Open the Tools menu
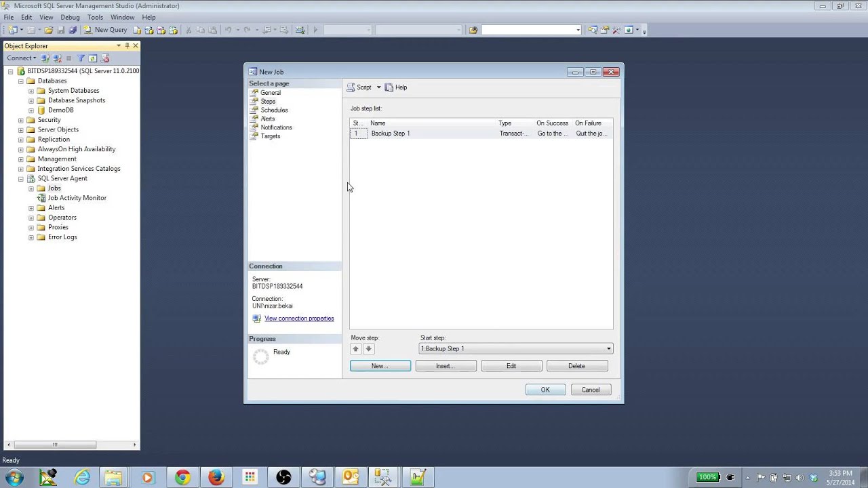 click(95, 17)
